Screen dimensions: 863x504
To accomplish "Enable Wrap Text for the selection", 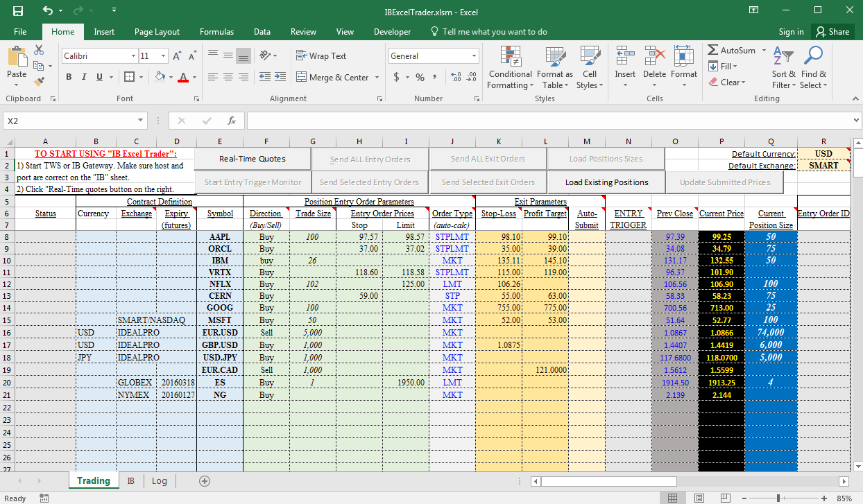I will tap(321, 55).
